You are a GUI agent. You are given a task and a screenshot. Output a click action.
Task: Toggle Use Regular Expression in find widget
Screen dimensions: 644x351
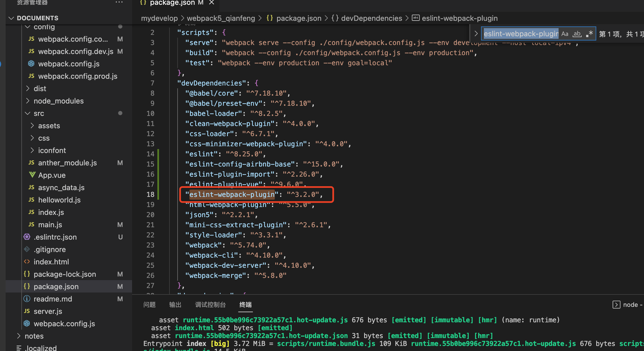click(589, 34)
